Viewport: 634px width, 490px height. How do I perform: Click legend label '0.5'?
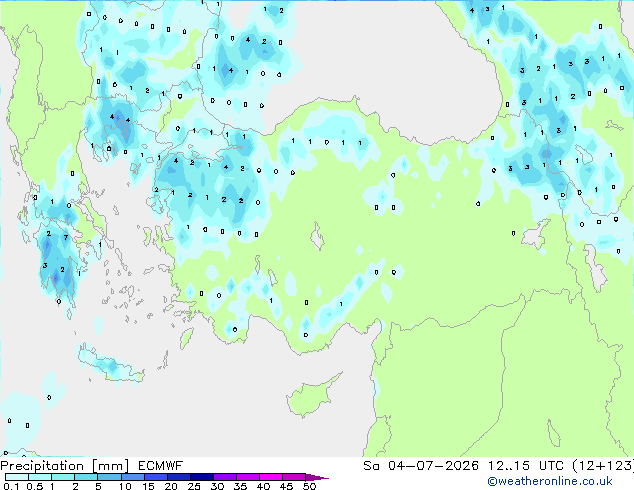34,486
